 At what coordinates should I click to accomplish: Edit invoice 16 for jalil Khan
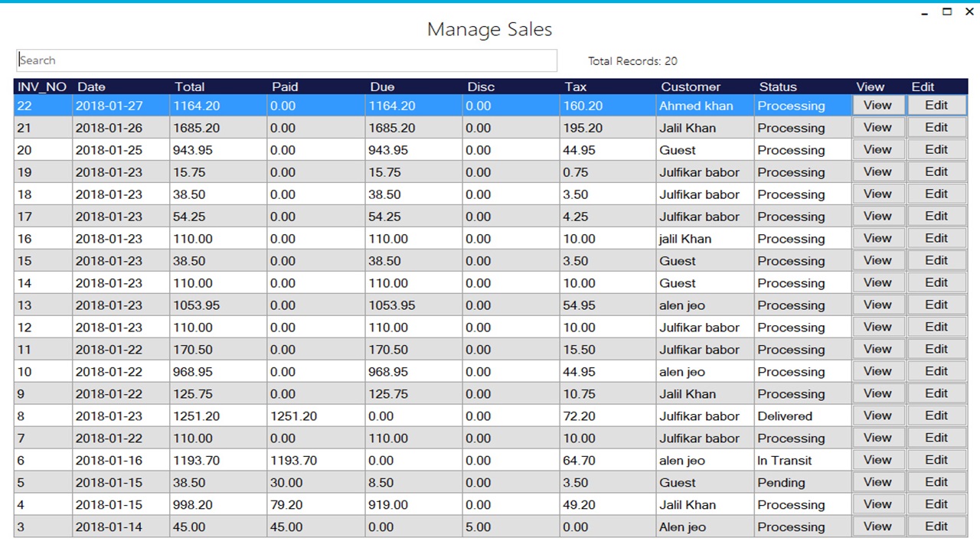[x=937, y=238]
